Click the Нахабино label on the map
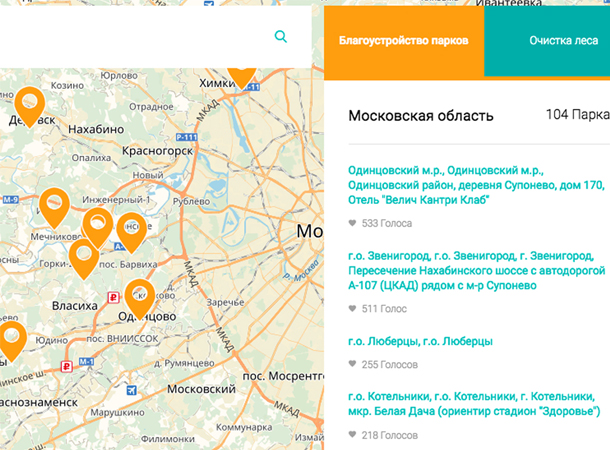This screenshot has width=610, height=450. tap(96, 129)
